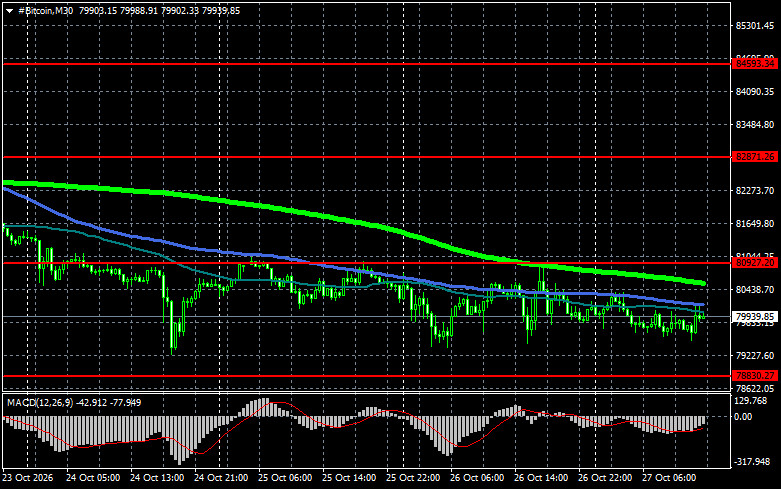Click the 24 Oct 21:00 time label
The image size is (781, 489).
point(221,478)
